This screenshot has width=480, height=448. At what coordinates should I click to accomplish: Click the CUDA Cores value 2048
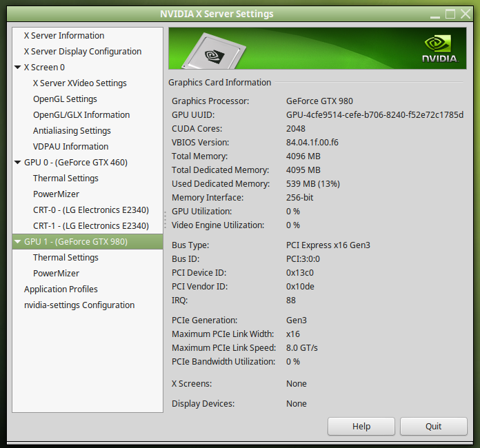[296, 128]
